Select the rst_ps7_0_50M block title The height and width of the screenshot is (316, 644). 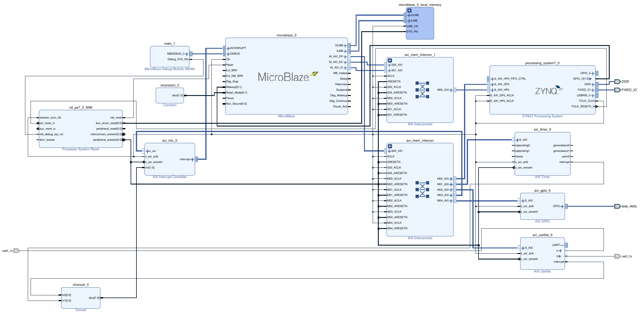pos(81,108)
